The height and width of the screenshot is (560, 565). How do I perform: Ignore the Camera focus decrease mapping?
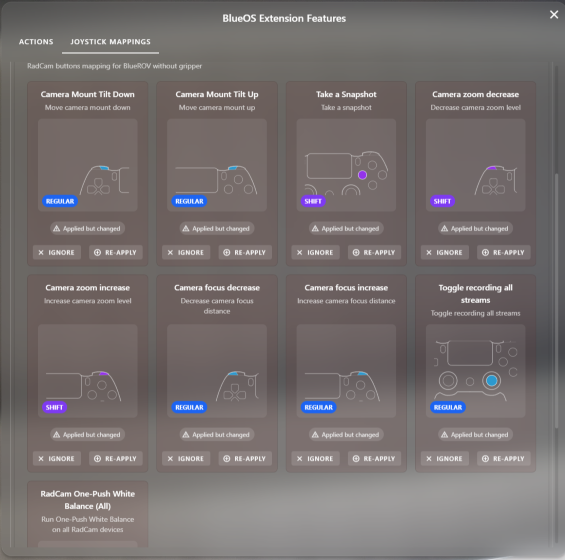[186, 458]
